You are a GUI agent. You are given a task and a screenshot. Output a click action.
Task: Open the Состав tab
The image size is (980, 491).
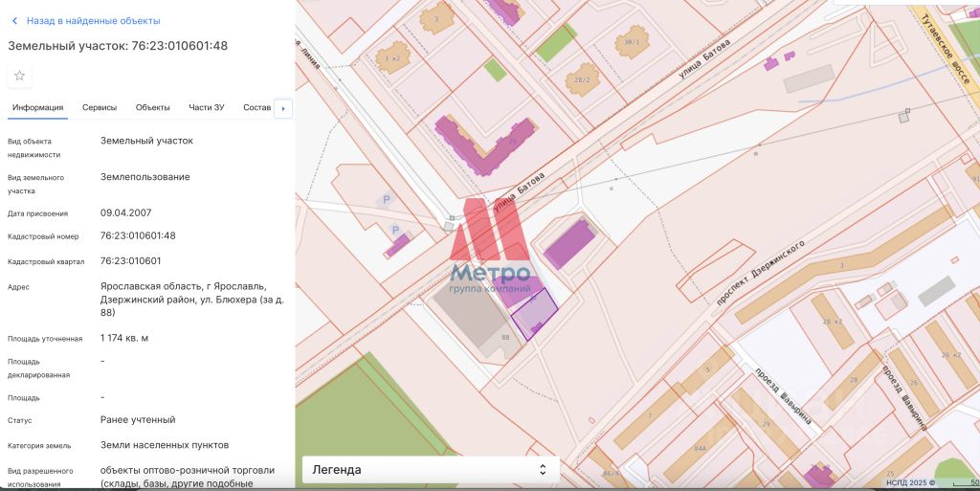click(256, 107)
